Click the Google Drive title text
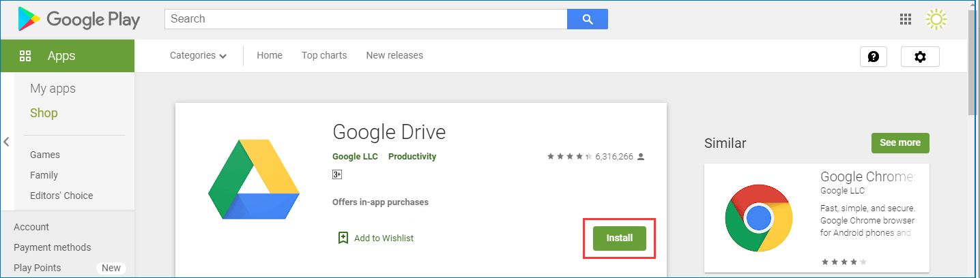 point(389,131)
